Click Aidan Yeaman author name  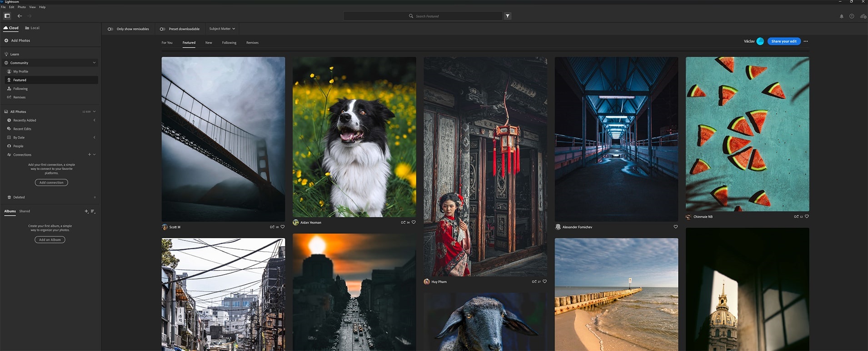311,223
